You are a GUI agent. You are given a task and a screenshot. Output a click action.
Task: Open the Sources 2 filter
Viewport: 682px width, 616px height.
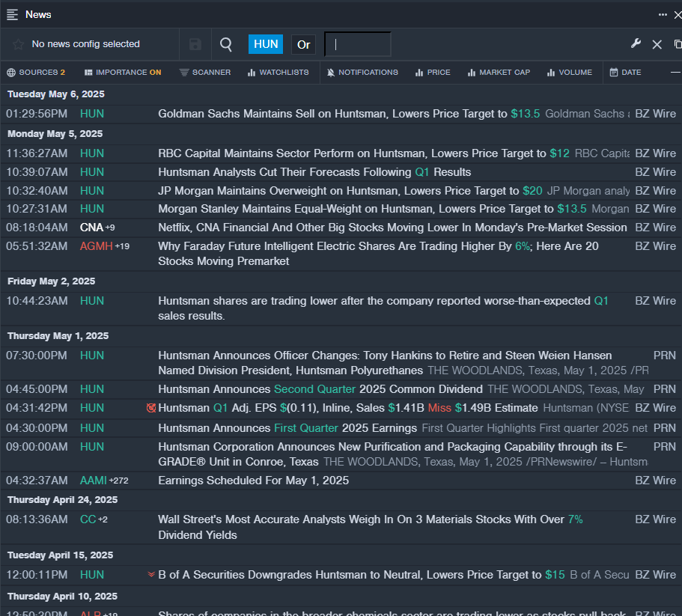pyautogui.click(x=36, y=73)
